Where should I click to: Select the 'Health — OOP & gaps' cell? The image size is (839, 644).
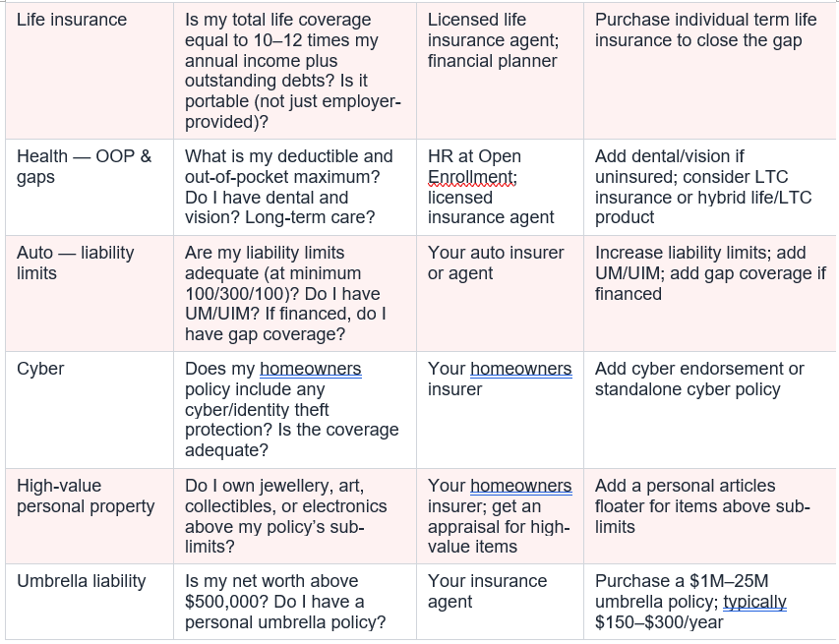pos(90,187)
